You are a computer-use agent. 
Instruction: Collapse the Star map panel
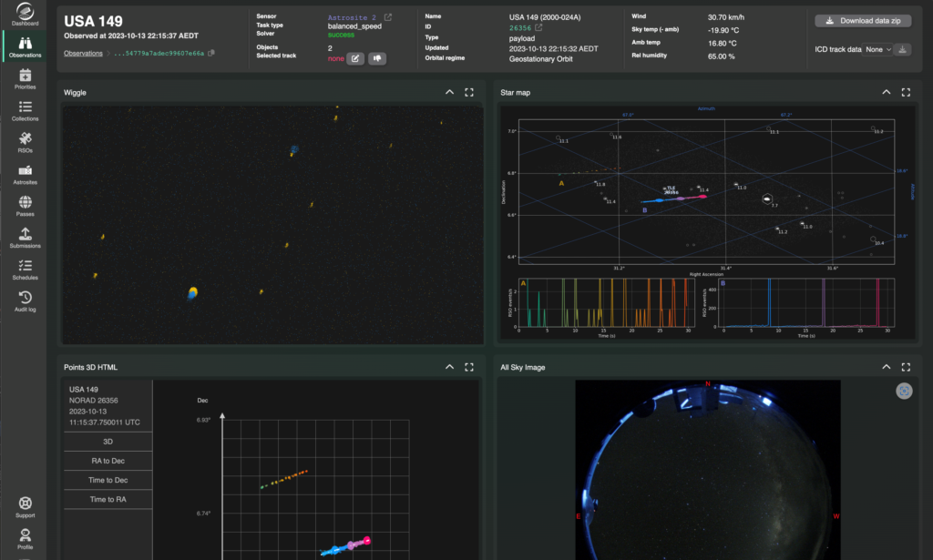(886, 92)
